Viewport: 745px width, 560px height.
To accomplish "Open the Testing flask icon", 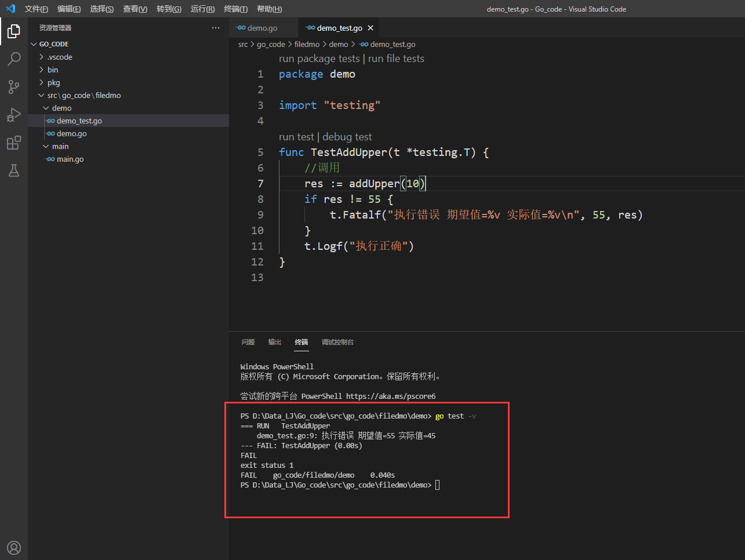I will [x=14, y=170].
